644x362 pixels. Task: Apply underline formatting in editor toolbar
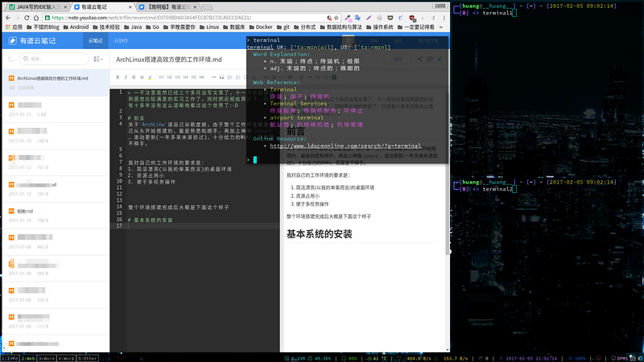pyautogui.click(x=142, y=77)
